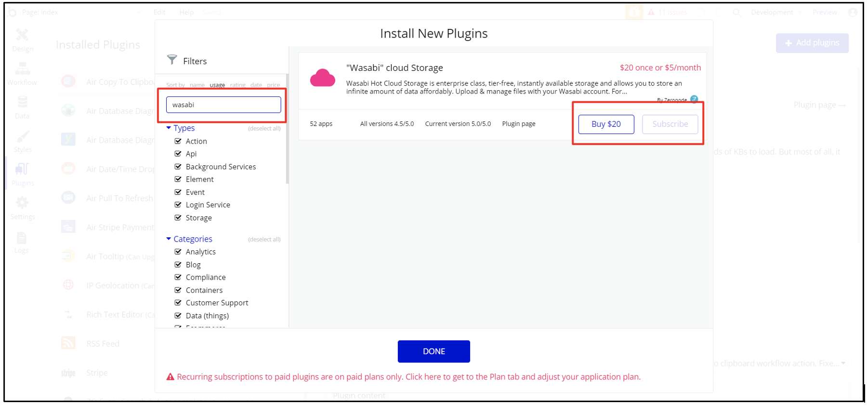Uncheck the Login Service type filter
Screen dimensions: 868x406
click(x=178, y=204)
